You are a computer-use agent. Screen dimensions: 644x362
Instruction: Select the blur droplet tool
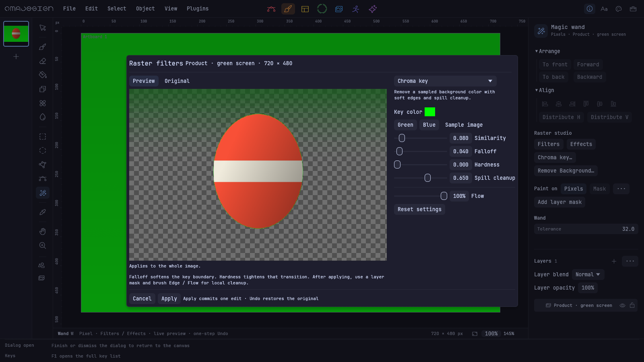[x=43, y=117]
